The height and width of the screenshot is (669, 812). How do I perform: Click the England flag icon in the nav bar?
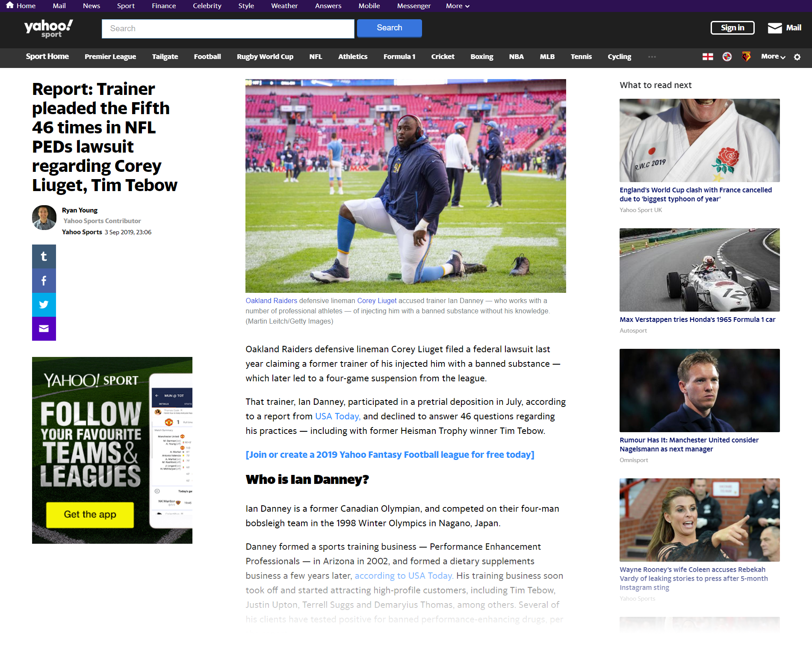pos(708,56)
